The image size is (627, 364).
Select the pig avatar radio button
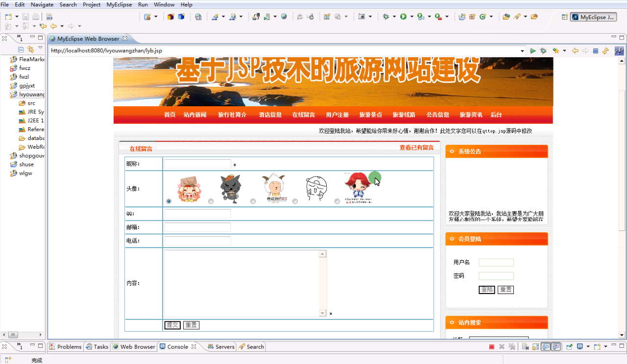coord(169,201)
